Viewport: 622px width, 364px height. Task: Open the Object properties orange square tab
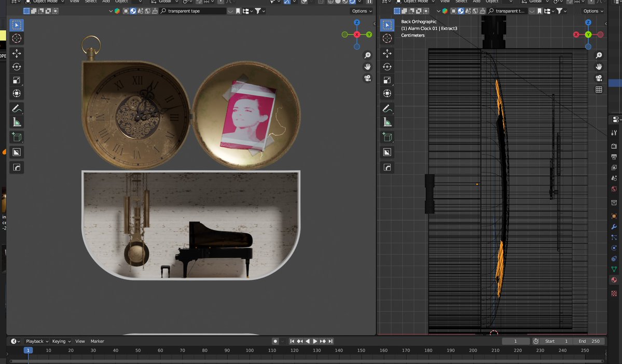click(614, 216)
